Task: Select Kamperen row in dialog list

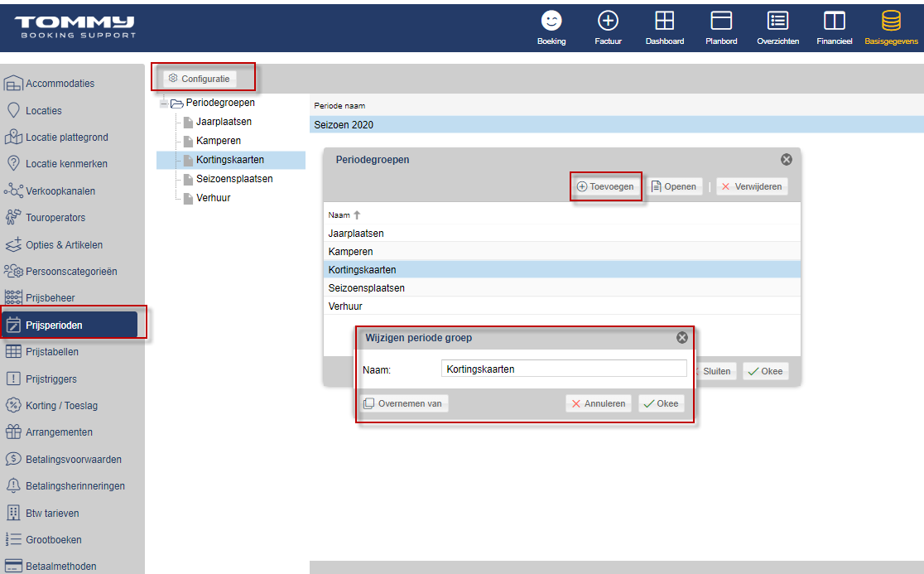Action: point(562,252)
